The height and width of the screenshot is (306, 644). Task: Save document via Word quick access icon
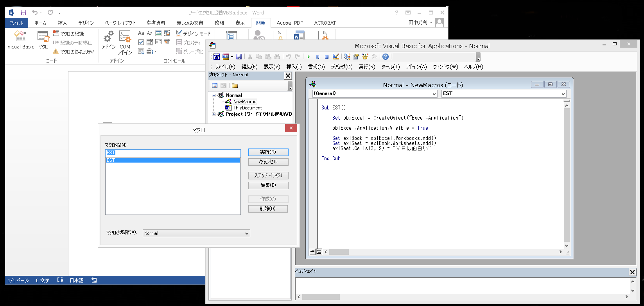pos(23,13)
